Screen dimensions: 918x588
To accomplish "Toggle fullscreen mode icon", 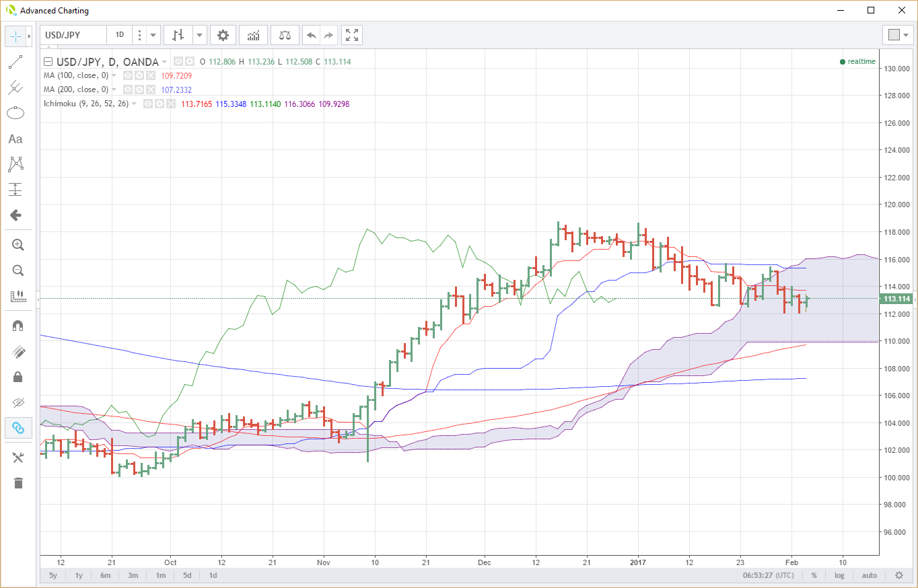I will (x=351, y=35).
